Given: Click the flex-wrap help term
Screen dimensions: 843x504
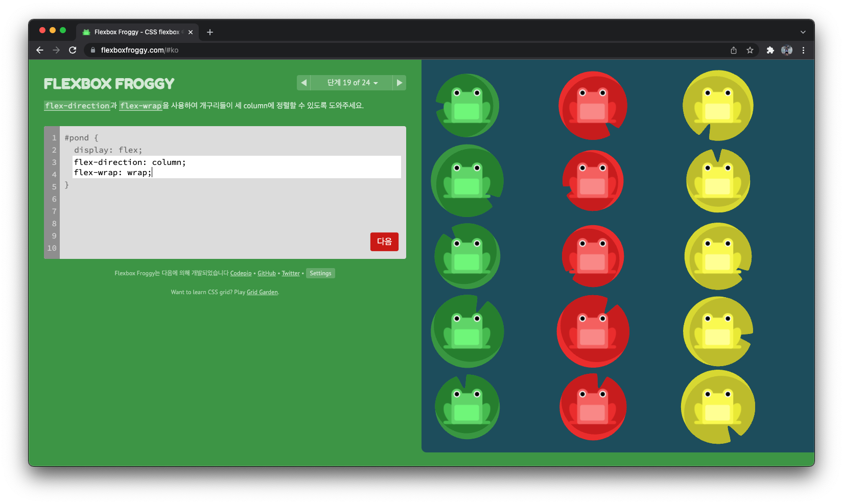Looking at the screenshot, I should click(140, 106).
